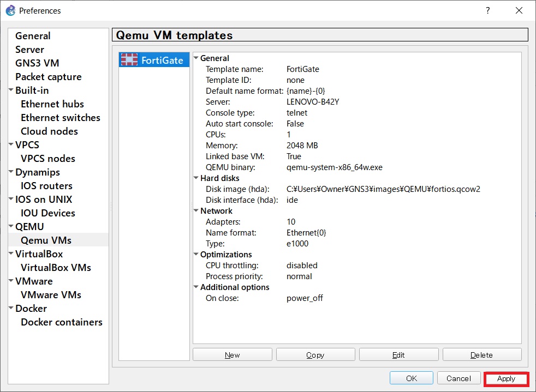The height and width of the screenshot is (392, 536).
Task: Open the GNS3 VM preferences page
Action: point(37,63)
